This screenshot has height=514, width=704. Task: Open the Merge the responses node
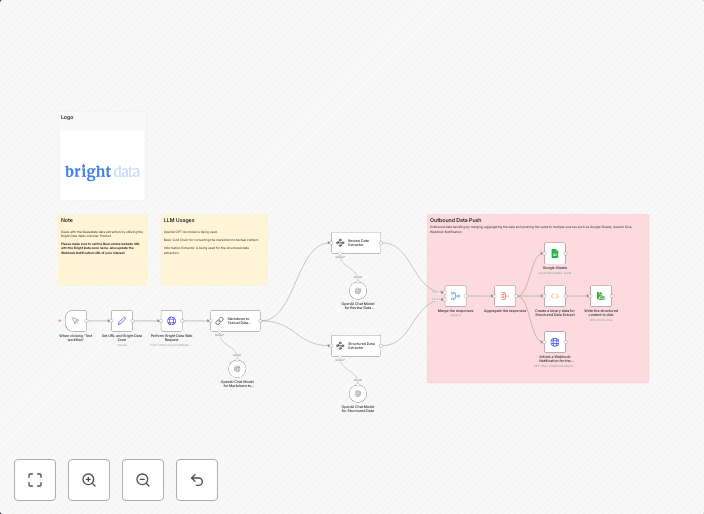pos(455,296)
